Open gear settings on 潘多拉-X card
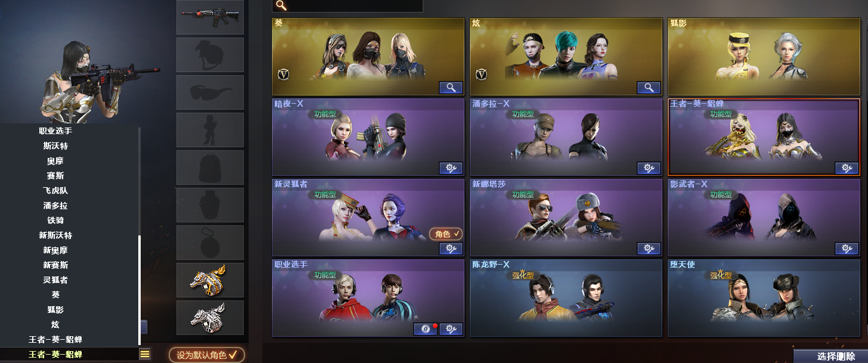 (x=649, y=168)
